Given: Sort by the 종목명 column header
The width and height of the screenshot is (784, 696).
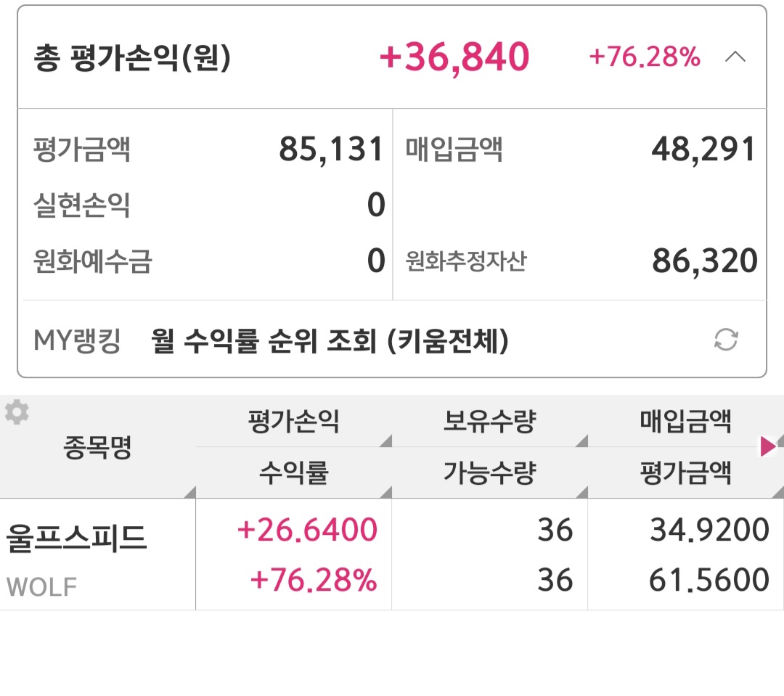Looking at the screenshot, I should click(x=97, y=448).
